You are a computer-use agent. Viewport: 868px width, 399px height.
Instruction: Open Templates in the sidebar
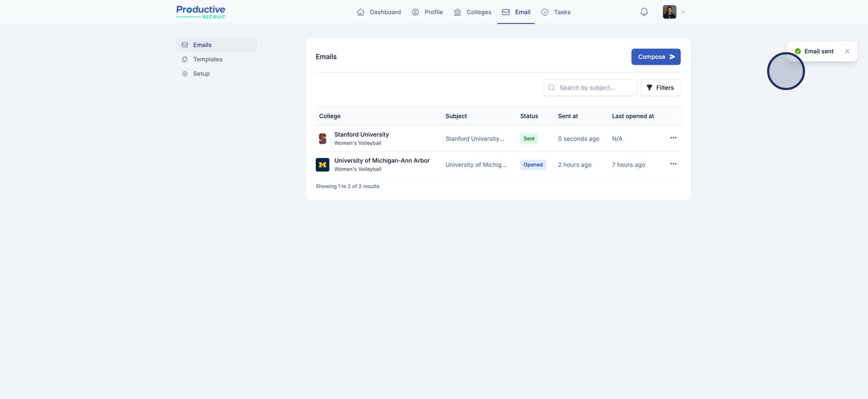[x=207, y=60]
